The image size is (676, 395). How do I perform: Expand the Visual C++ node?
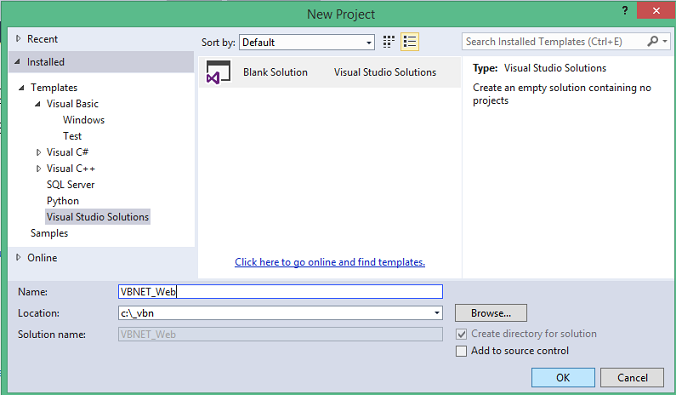pos(38,169)
